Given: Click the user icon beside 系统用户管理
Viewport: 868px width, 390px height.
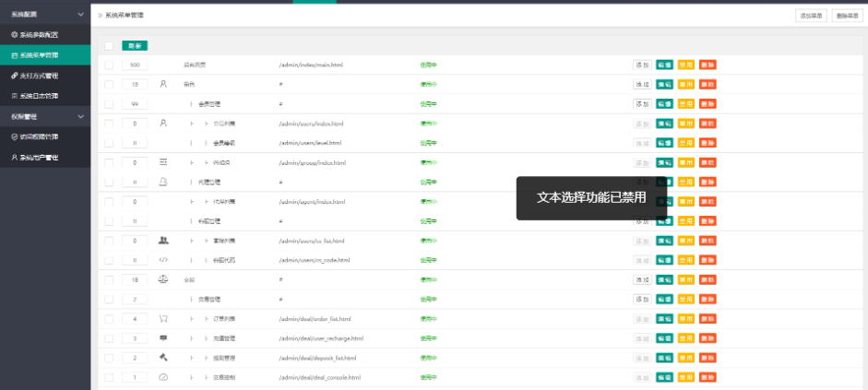Looking at the screenshot, I should (x=15, y=158).
